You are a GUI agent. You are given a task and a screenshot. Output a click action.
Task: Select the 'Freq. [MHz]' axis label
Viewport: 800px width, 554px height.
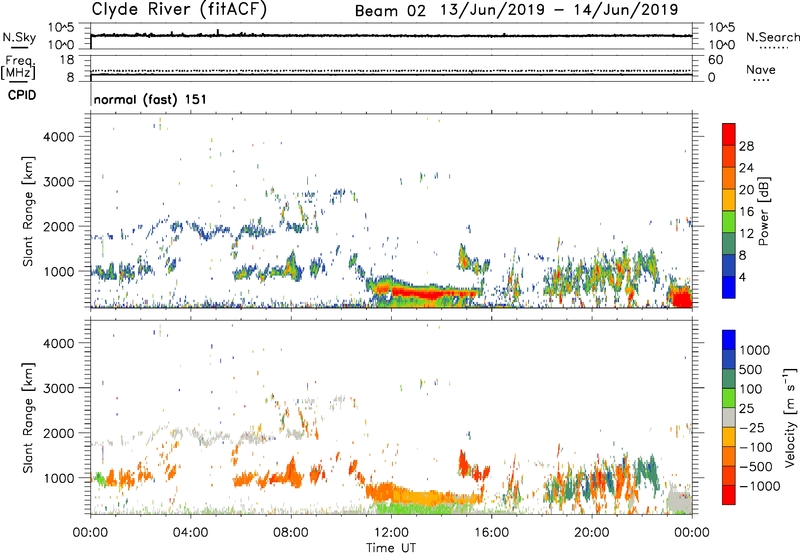pyautogui.click(x=18, y=68)
